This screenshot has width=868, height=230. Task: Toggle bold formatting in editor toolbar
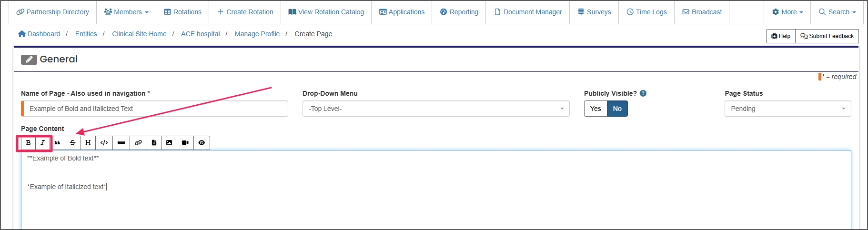28,143
